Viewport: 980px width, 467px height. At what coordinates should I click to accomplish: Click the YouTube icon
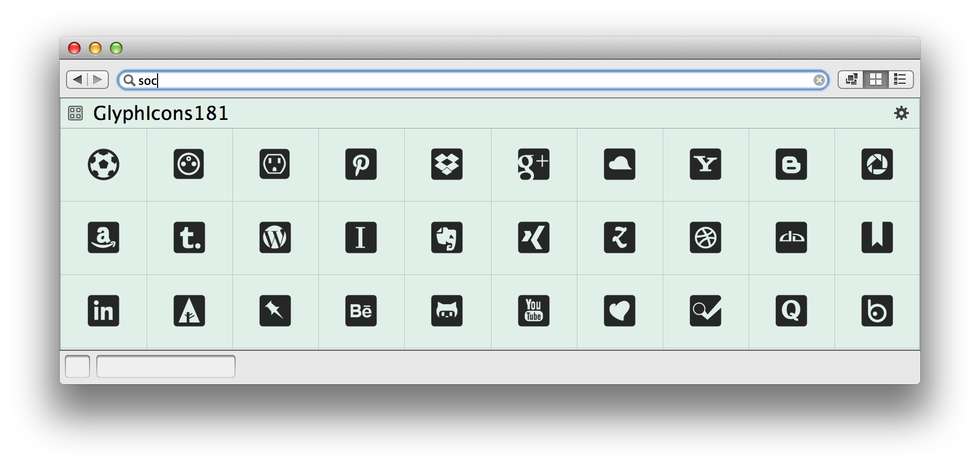click(533, 311)
